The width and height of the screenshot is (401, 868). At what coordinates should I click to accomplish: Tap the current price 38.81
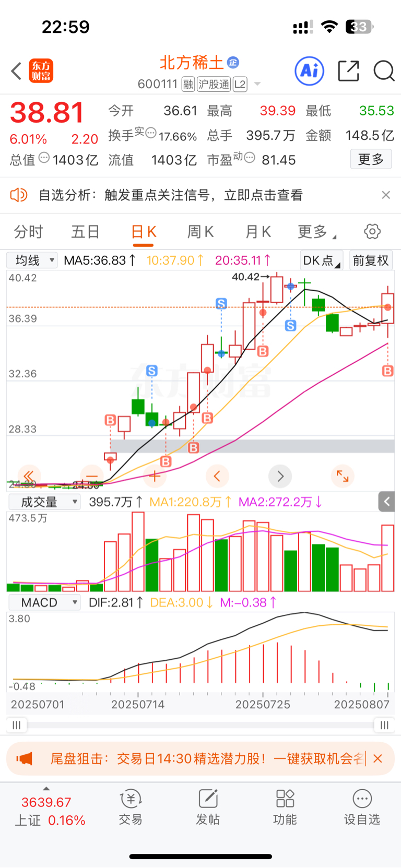[x=47, y=113]
